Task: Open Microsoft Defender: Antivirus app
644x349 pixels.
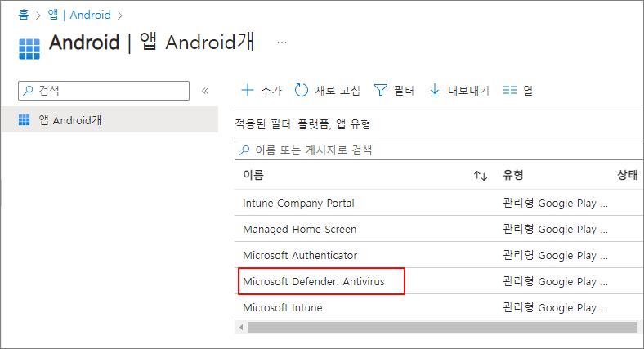Action: click(313, 282)
